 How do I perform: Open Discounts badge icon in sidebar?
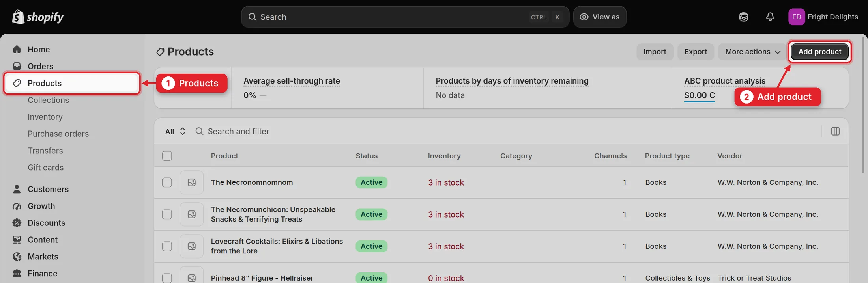17,223
